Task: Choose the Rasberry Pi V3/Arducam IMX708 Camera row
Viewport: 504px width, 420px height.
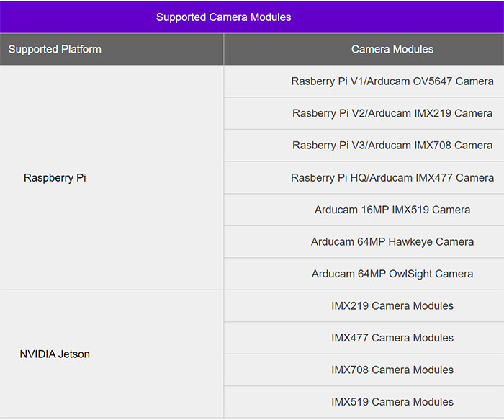Action: 392,146
